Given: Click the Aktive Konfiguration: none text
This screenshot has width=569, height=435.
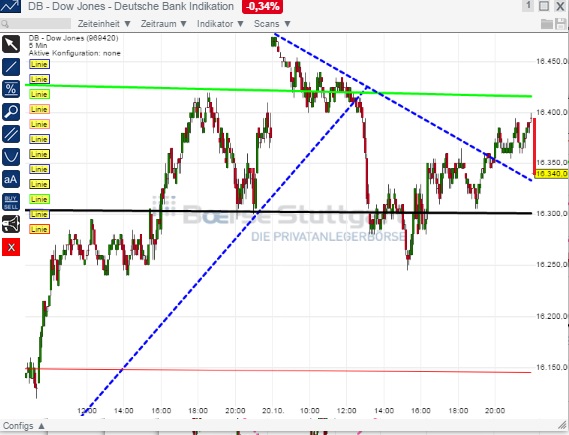Looking at the screenshot, I should (74, 53).
